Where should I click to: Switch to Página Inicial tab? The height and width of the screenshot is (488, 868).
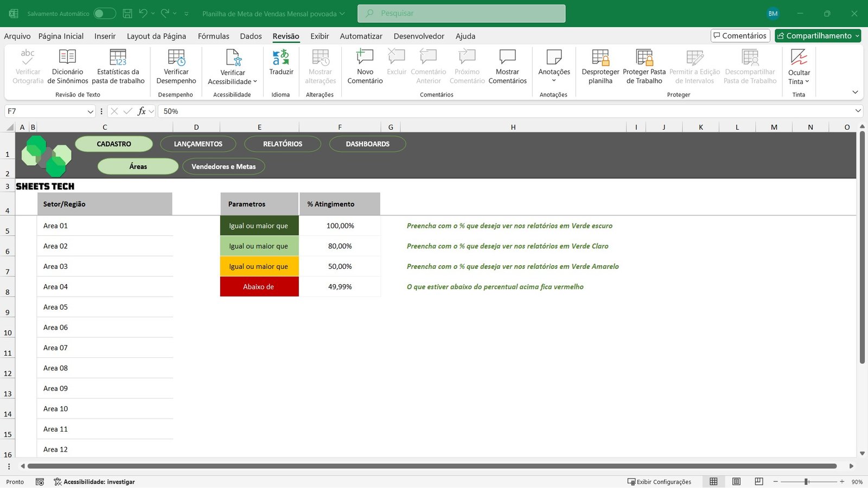(61, 36)
